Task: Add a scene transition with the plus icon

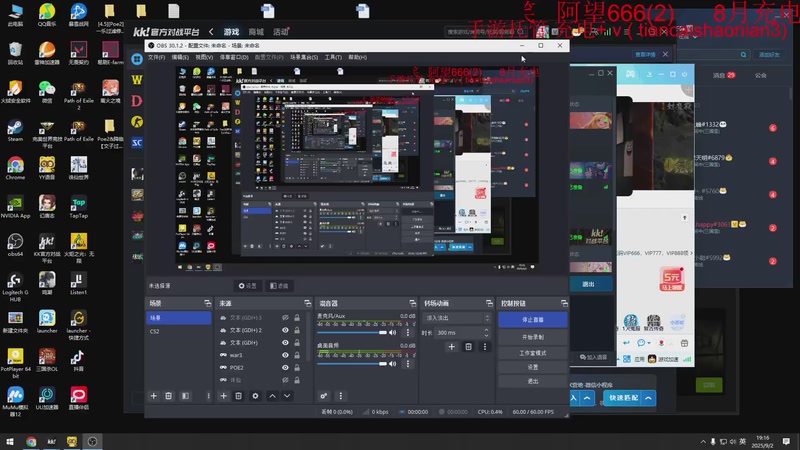Action: click(x=452, y=347)
